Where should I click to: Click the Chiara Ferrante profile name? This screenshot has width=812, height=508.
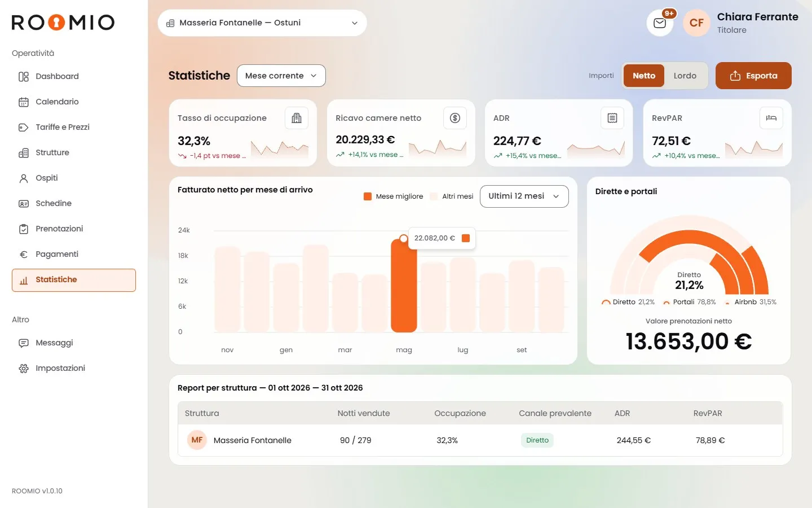pyautogui.click(x=757, y=17)
